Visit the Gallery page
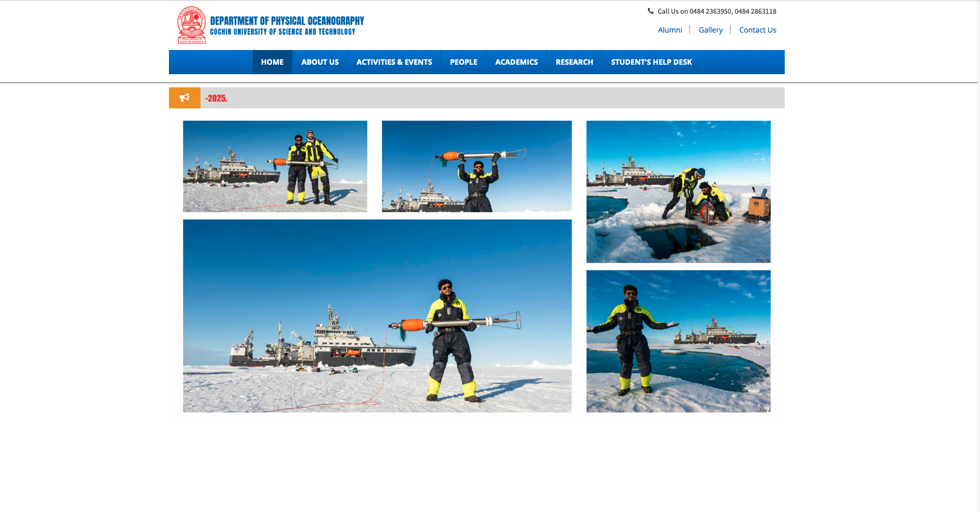The width and height of the screenshot is (980, 512). (x=711, y=29)
